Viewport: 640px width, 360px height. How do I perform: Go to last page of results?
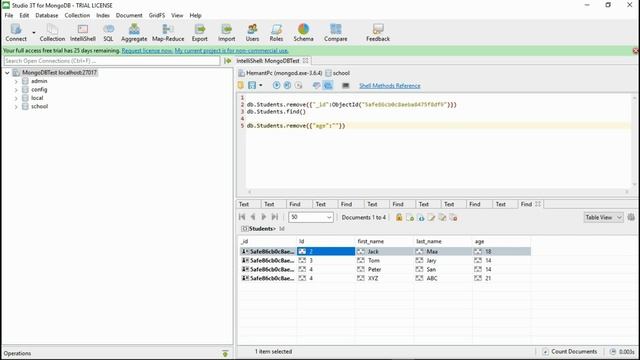(x=275, y=217)
